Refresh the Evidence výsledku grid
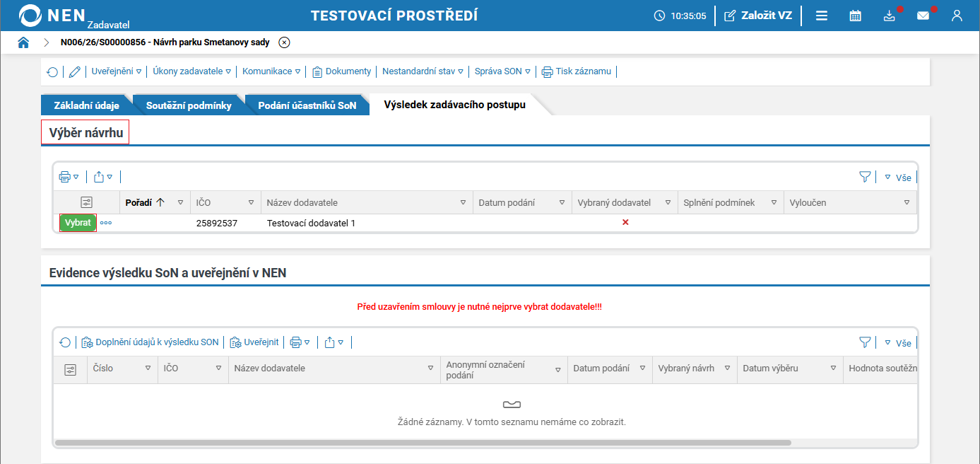This screenshot has width=980, height=464. tap(65, 342)
